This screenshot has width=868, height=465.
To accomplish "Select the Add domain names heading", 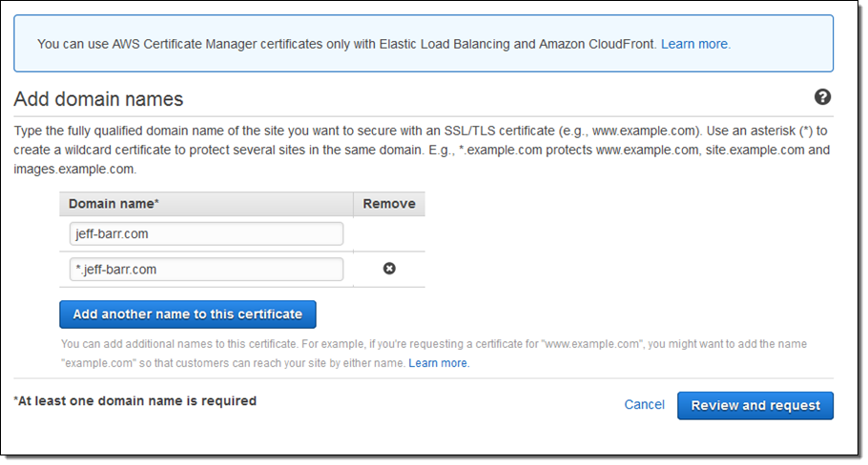I will click(98, 99).
